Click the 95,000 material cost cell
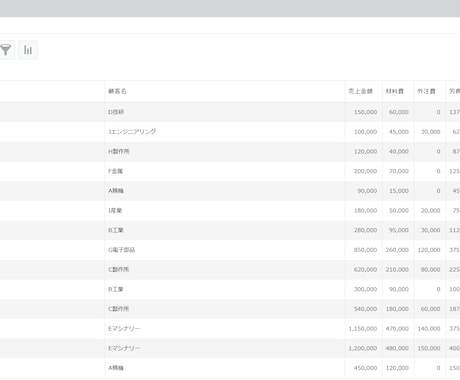This screenshot has height=380, width=460. (x=399, y=230)
